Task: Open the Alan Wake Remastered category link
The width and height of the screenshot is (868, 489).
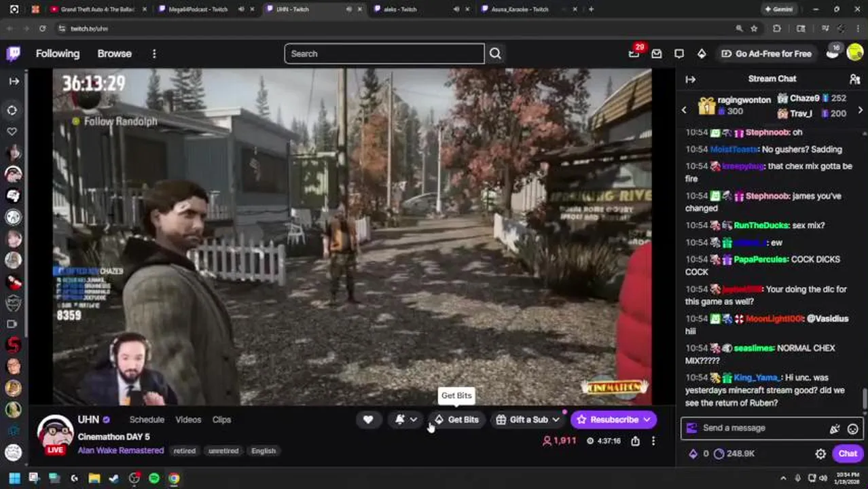Action: (121, 450)
